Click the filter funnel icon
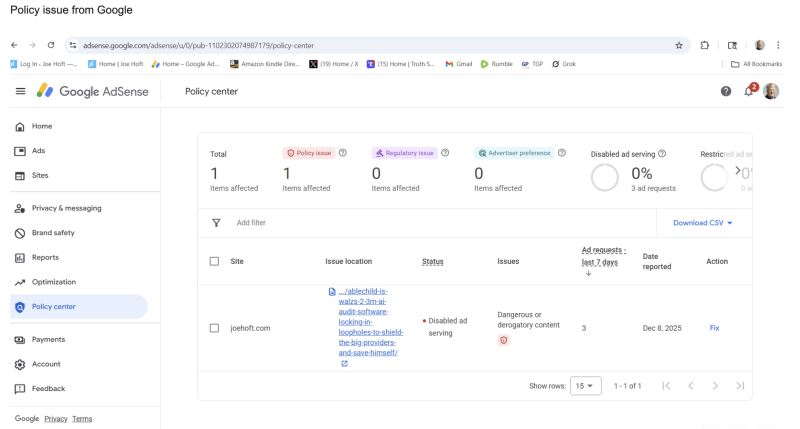 216,223
